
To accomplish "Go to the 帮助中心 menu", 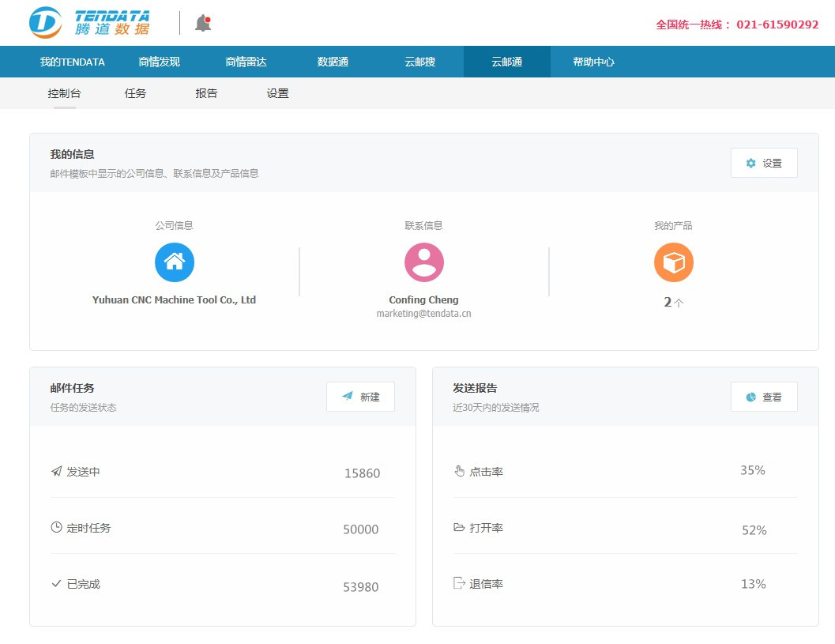I will pyautogui.click(x=593, y=62).
